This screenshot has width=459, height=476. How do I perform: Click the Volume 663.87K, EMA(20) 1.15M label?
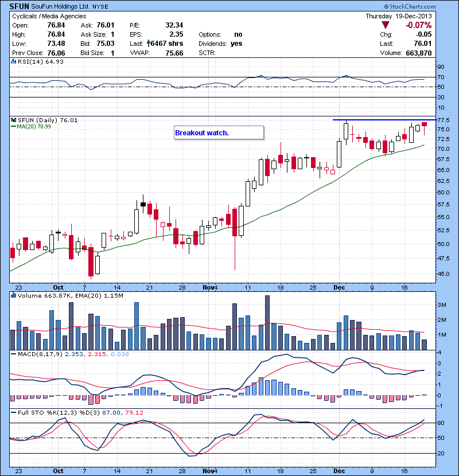click(x=71, y=295)
